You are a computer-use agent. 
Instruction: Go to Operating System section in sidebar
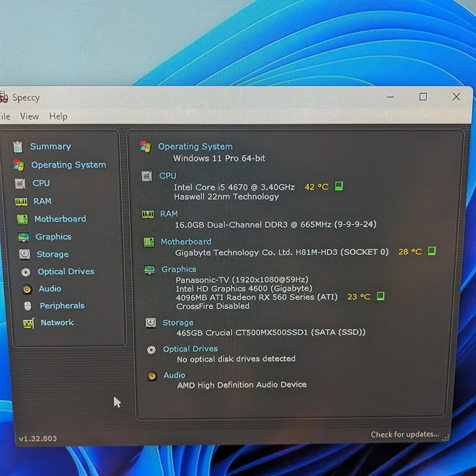(69, 165)
